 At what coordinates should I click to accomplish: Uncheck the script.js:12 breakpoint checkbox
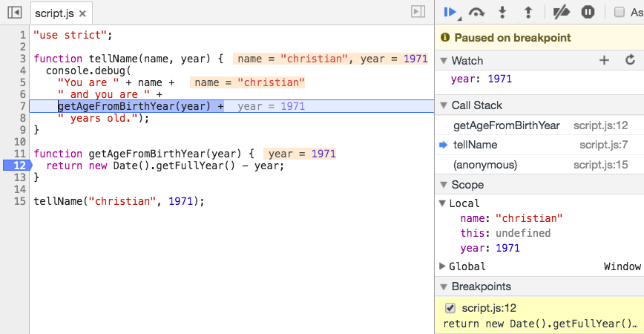(x=450, y=308)
